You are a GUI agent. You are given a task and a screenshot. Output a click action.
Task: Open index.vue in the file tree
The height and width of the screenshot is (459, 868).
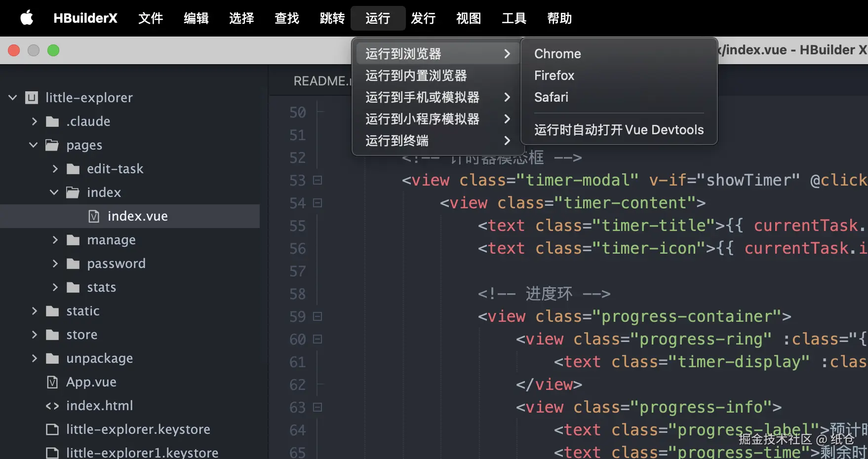click(x=138, y=216)
